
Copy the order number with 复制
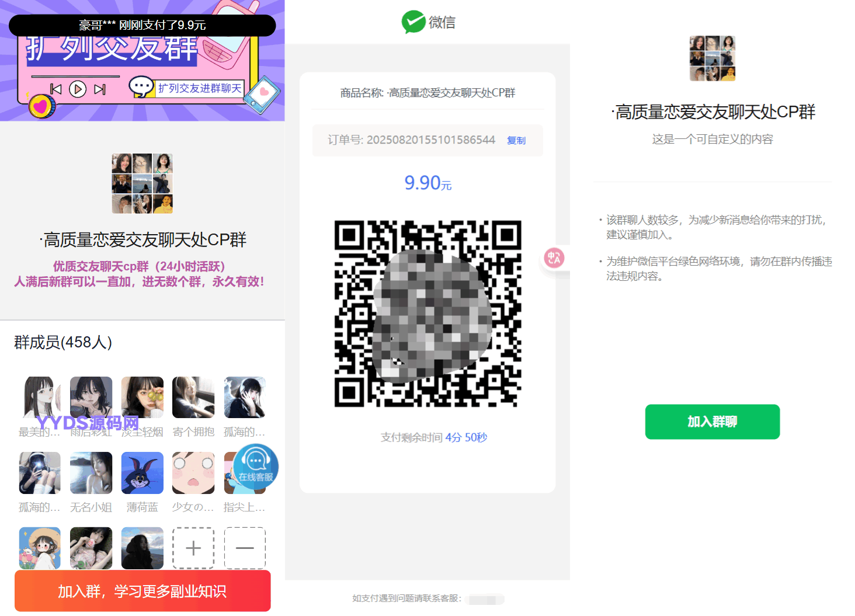516,140
